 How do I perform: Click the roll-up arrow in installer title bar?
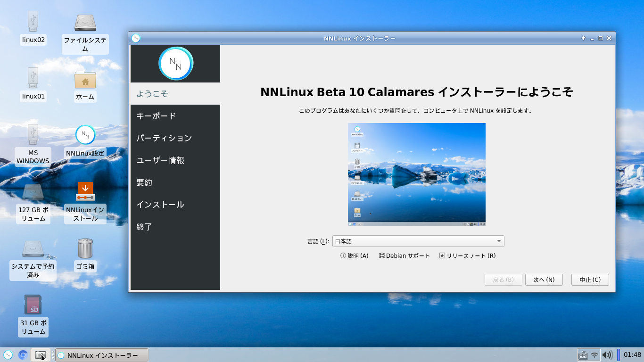pyautogui.click(x=584, y=38)
